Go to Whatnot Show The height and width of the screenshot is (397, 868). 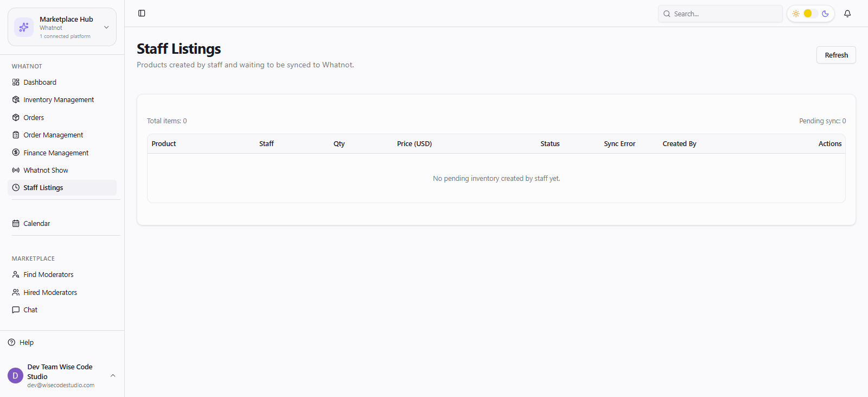tap(62, 170)
